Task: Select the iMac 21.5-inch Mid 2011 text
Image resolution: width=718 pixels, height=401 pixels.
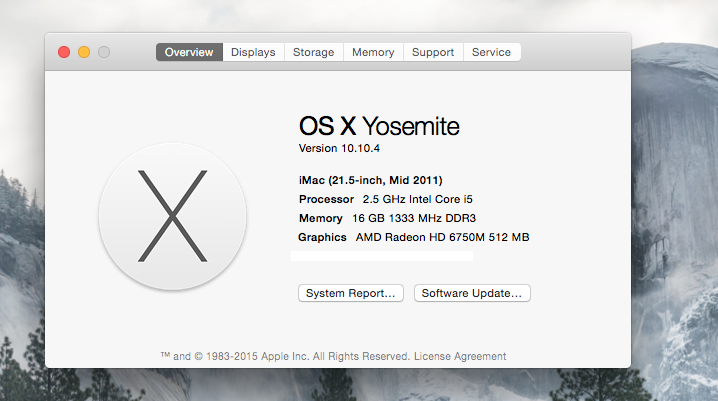Action: tap(371, 180)
